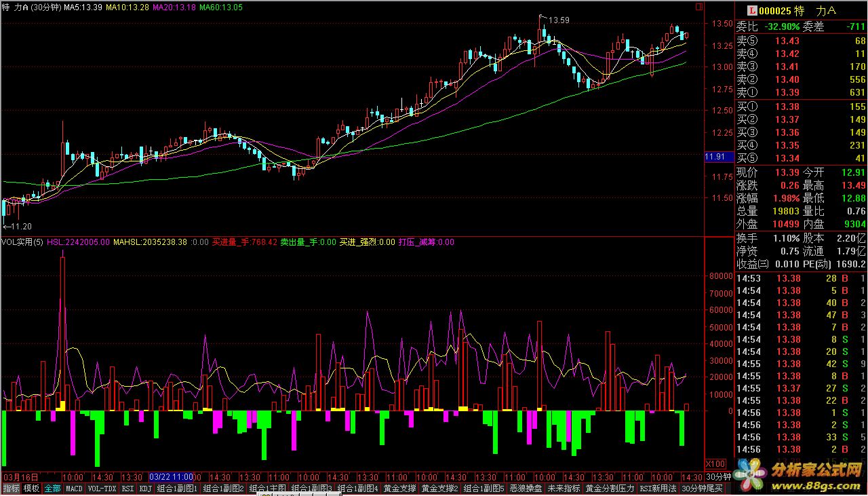
Task: Click 打压_减筹:0.00 label
Action: 426,242
